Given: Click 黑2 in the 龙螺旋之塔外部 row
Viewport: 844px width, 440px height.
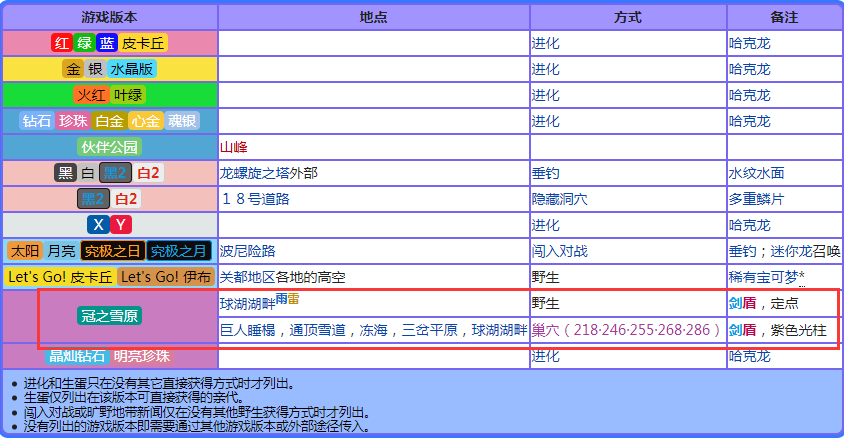Looking at the screenshot, I should point(115,173).
